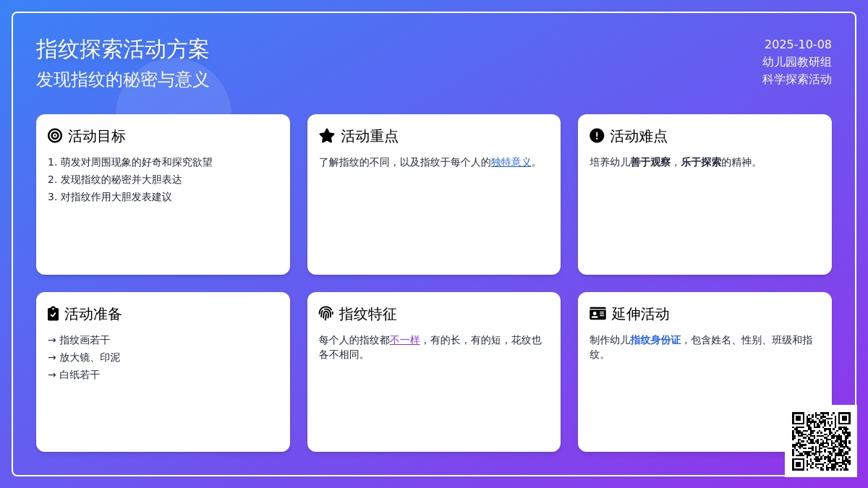The image size is (868, 488).
Task: Open the 不一样 underlined link
Action: (x=404, y=340)
